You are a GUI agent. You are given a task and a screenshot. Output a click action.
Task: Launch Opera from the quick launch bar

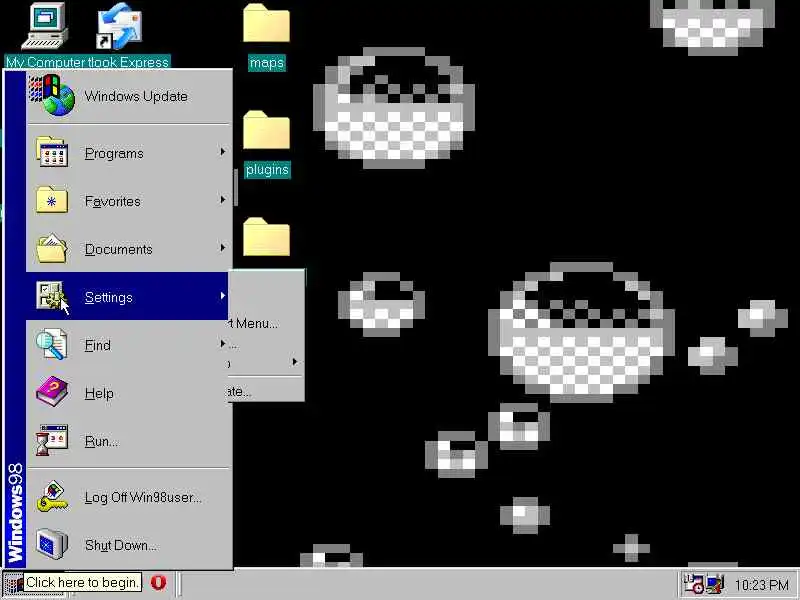[158, 583]
